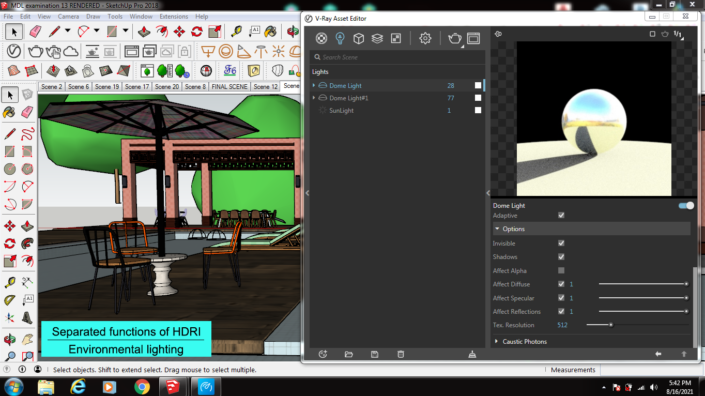The width and height of the screenshot is (705, 396).
Task: Toggle the Affect Diffuse checkbox
Action: 561,284
